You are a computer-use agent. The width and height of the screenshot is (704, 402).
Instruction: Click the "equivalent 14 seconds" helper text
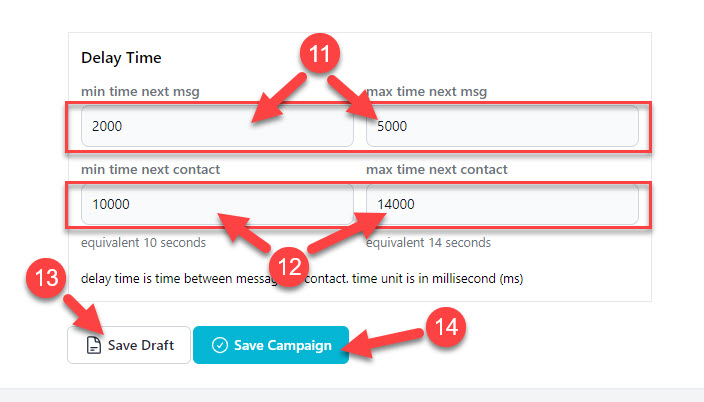(428, 243)
